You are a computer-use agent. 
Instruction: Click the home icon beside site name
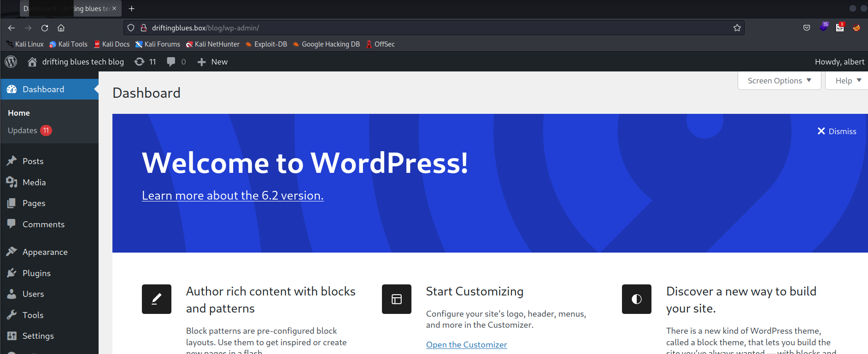pyautogui.click(x=32, y=62)
